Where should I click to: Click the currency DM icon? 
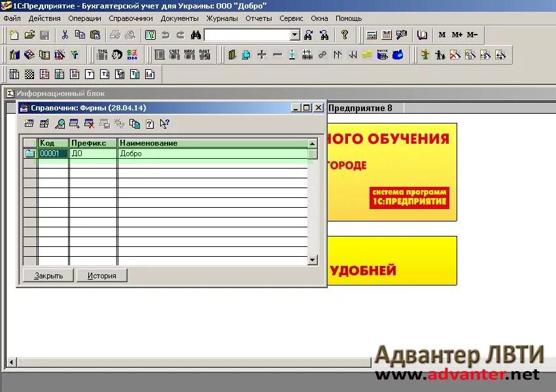132,54
